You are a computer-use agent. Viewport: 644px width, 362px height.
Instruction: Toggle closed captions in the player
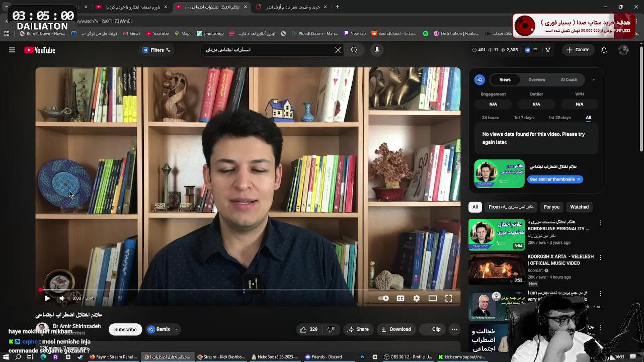pyautogui.click(x=400, y=298)
